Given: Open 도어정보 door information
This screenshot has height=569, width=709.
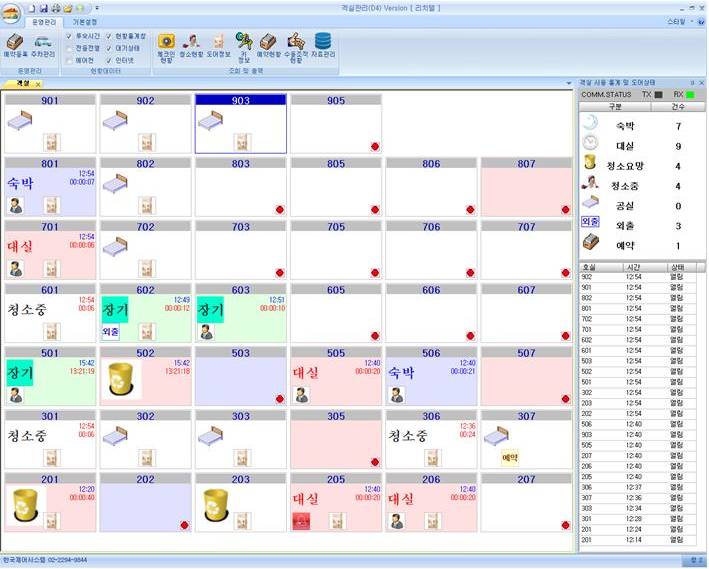Looking at the screenshot, I should point(218,45).
